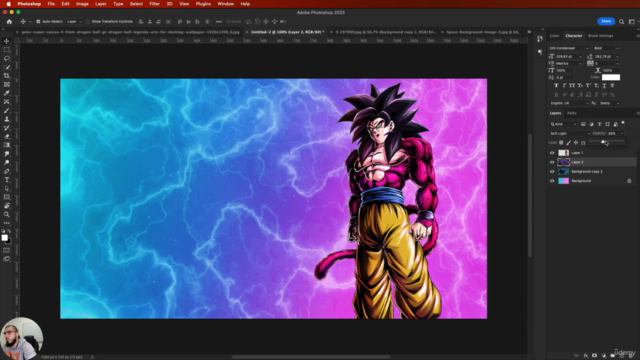Screen dimensions: 640x360
Task: Select the Brush tool
Action: pos(7,111)
